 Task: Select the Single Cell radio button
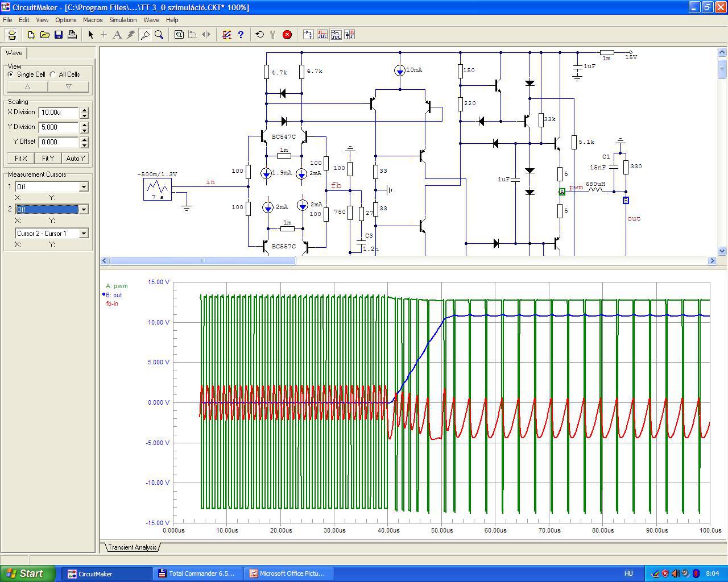tap(11, 74)
